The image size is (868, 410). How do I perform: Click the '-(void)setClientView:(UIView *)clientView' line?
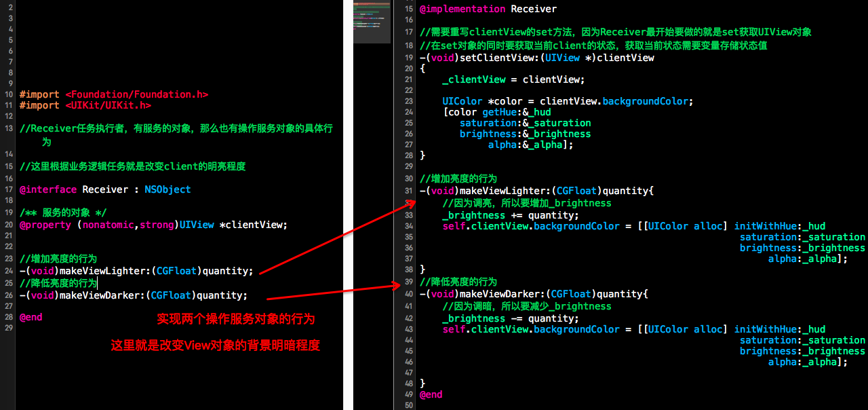pos(537,58)
